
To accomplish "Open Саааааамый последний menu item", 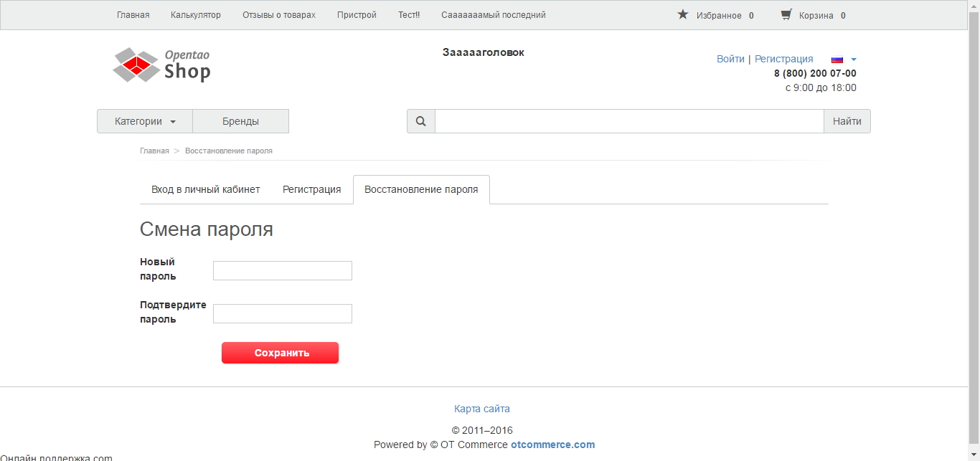I will click(494, 15).
